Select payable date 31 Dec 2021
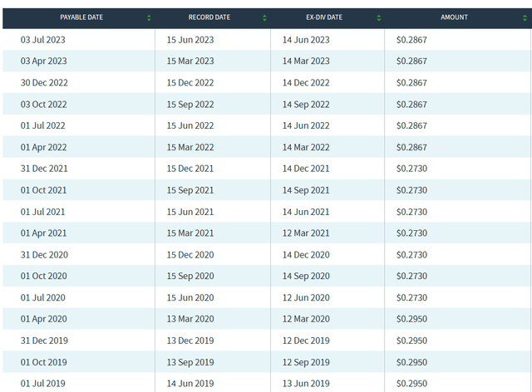Viewport: 532px width, 392px height. pos(44,169)
